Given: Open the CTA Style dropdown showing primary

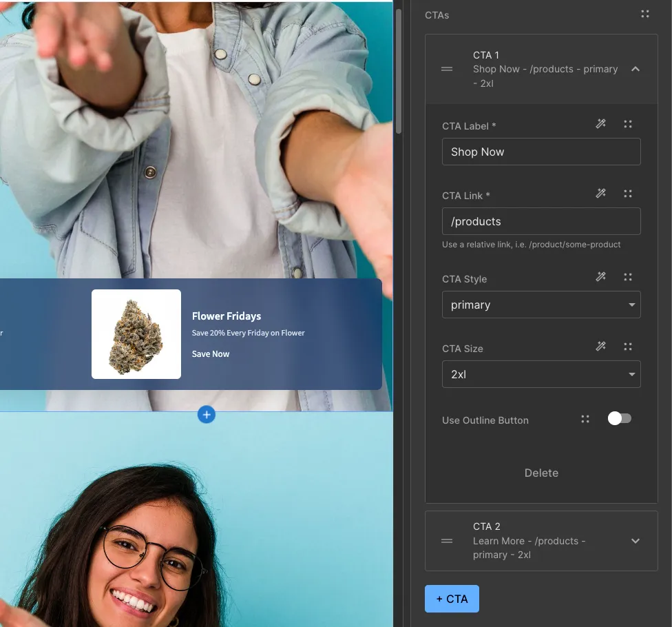Looking at the screenshot, I should tap(541, 305).
